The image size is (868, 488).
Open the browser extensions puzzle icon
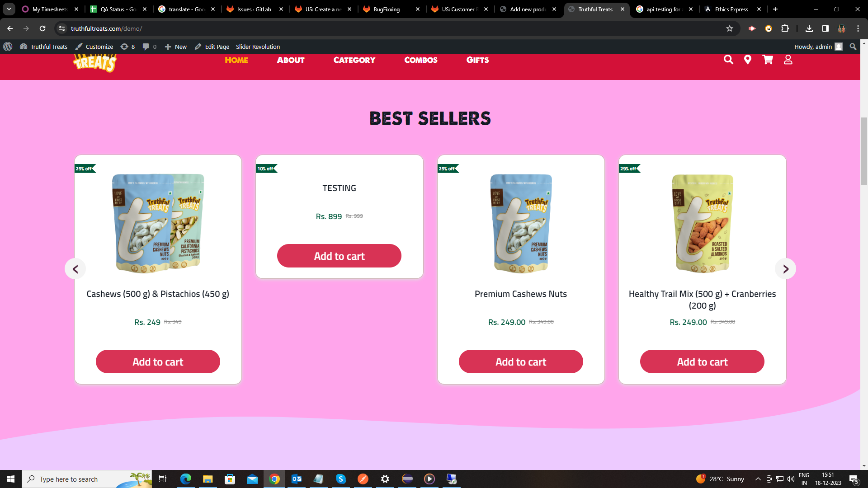[785, 28]
